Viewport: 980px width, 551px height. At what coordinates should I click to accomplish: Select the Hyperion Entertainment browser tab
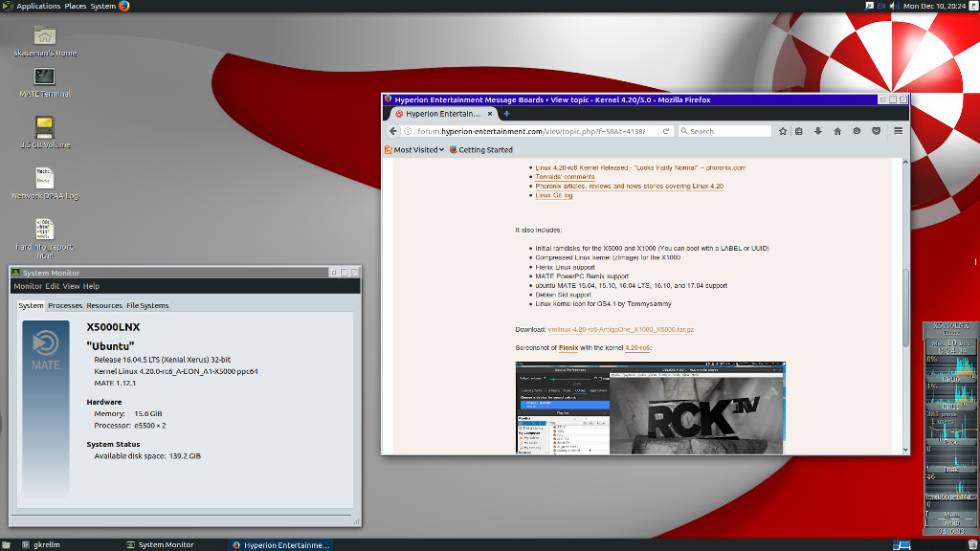coord(444,114)
